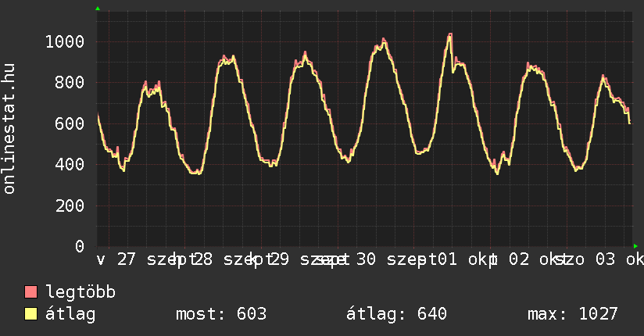Click the most: 603 value

pos(221,314)
